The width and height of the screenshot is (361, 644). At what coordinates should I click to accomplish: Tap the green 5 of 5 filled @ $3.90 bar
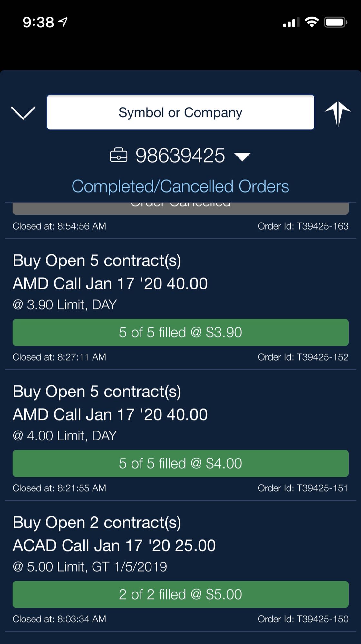180,332
